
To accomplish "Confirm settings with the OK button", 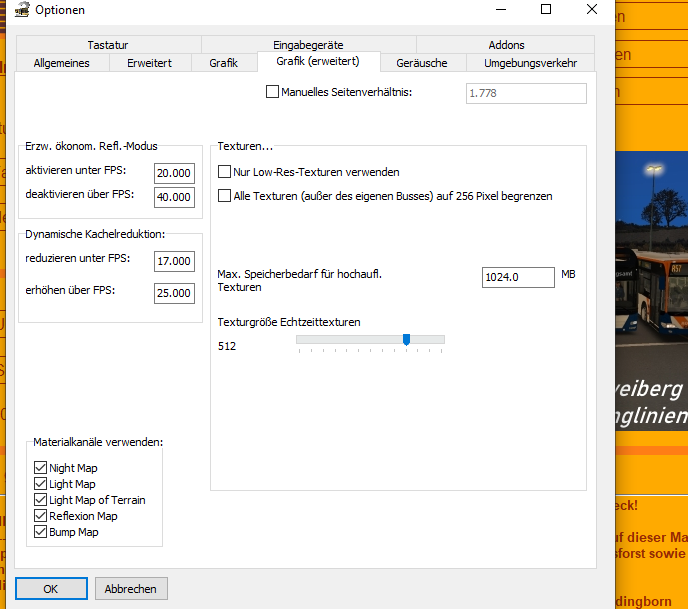I will [51, 589].
